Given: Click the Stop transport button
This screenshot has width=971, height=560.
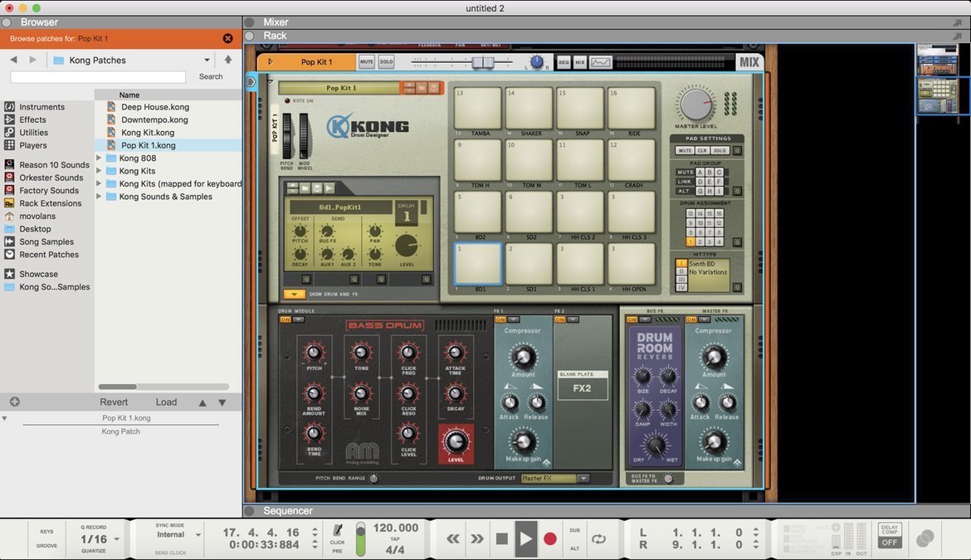Looking at the screenshot, I should (x=502, y=539).
